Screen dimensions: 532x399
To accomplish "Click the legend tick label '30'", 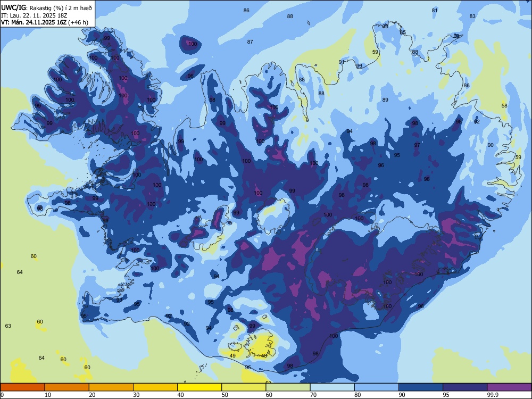I will 136,395.
